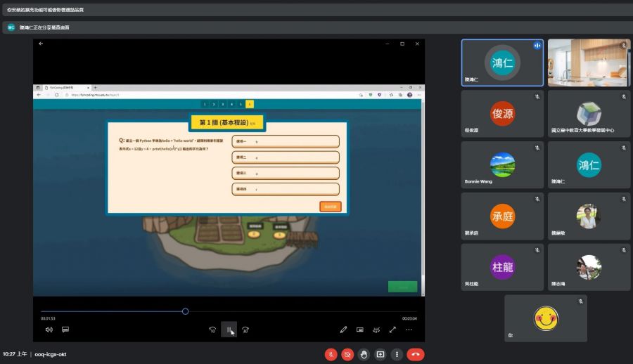The image size is (633, 364).
Task: Switch to level tab 1 in game
Action: tap(205, 104)
